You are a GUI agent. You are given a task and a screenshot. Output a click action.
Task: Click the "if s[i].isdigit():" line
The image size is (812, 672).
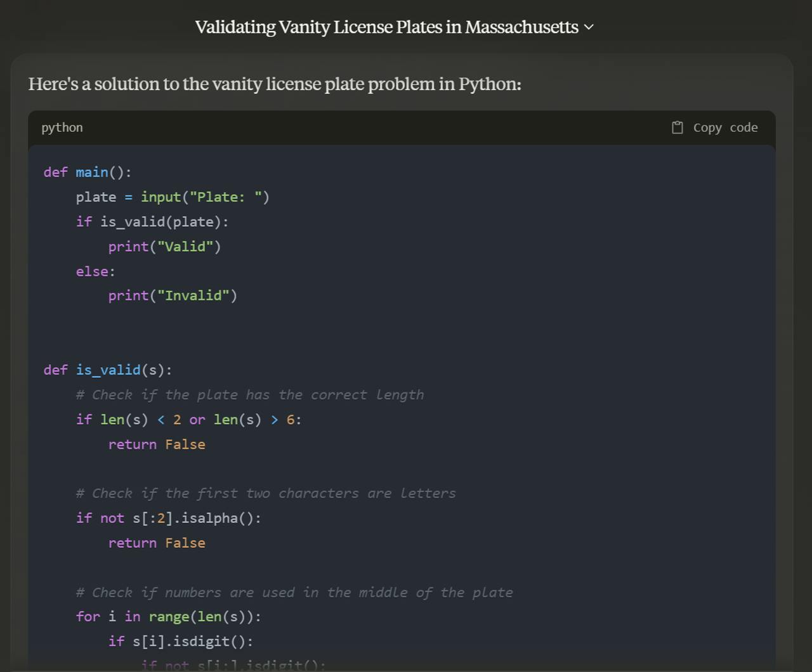[x=181, y=642]
